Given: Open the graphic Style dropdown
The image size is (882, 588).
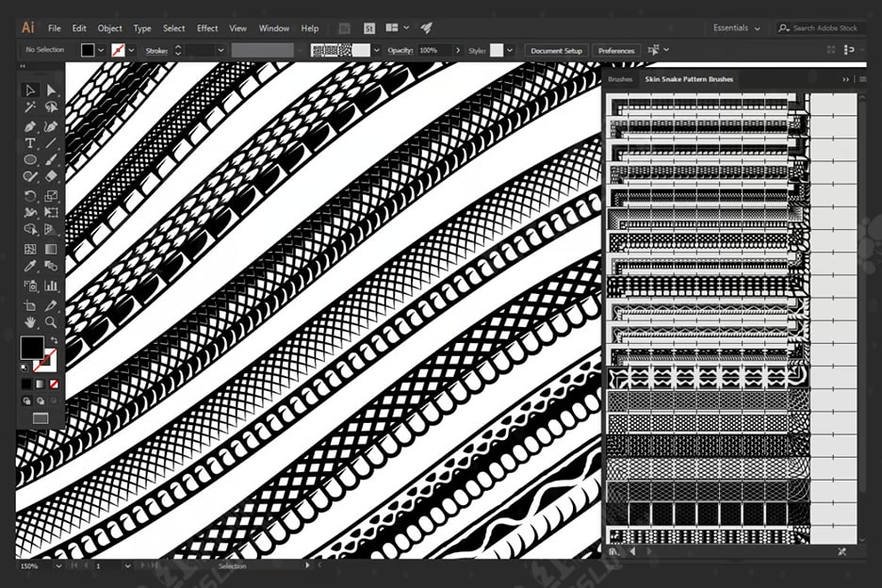Looking at the screenshot, I should [x=510, y=50].
